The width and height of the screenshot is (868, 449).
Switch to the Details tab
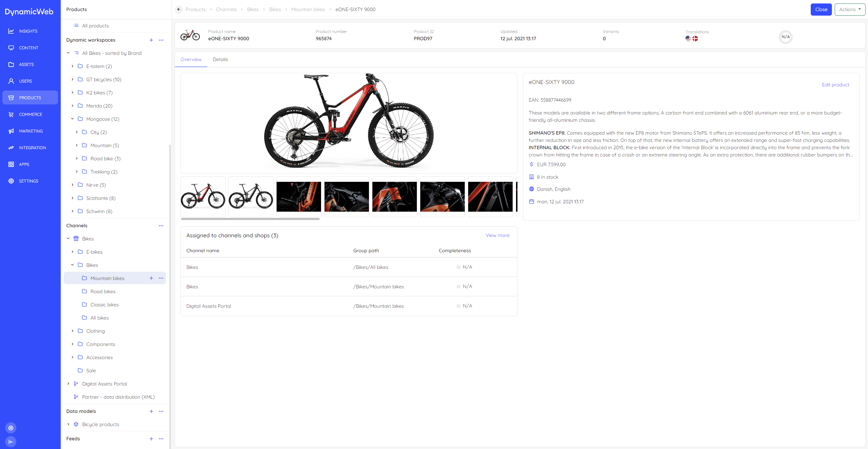[x=220, y=59]
